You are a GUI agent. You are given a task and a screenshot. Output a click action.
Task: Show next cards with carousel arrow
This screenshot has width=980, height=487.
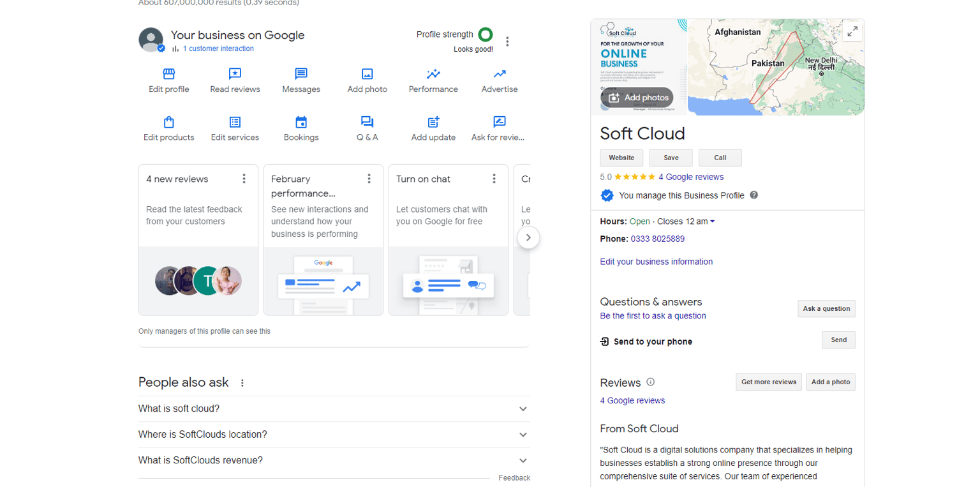click(x=528, y=238)
